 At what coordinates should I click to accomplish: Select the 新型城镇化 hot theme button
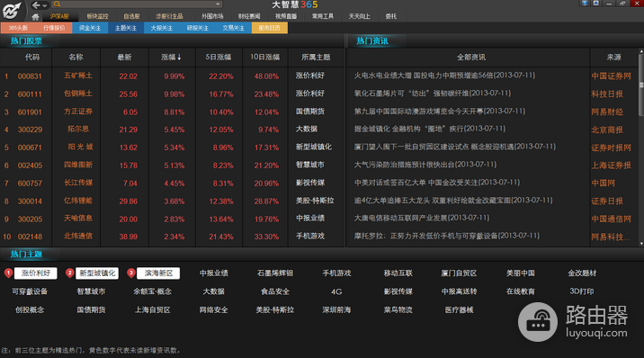point(97,273)
